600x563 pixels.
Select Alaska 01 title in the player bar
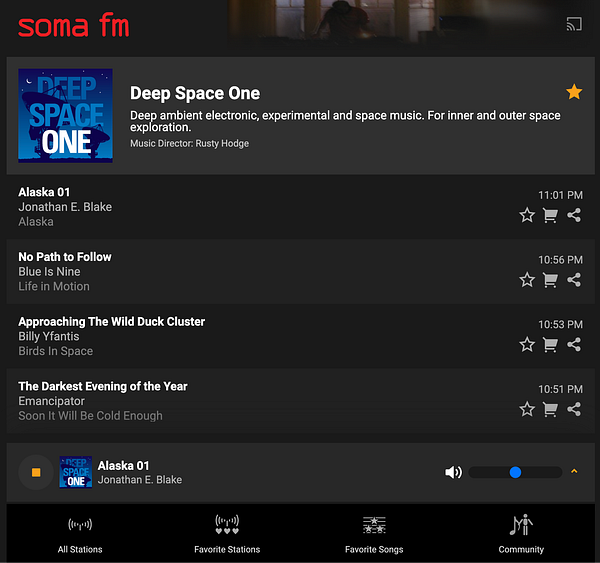click(x=123, y=465)
